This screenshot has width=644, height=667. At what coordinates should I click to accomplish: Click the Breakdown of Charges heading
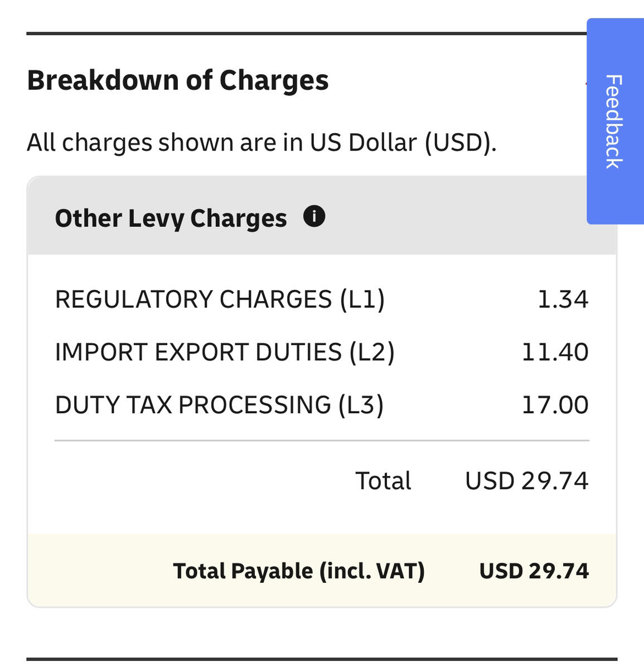[x=178, y=80]
